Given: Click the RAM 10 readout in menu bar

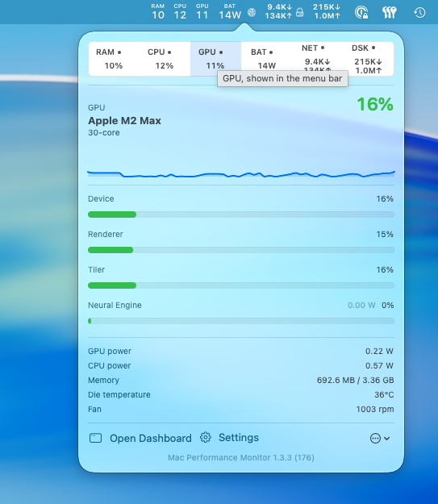Looking at the screenshot, I should tap(158, 12).
